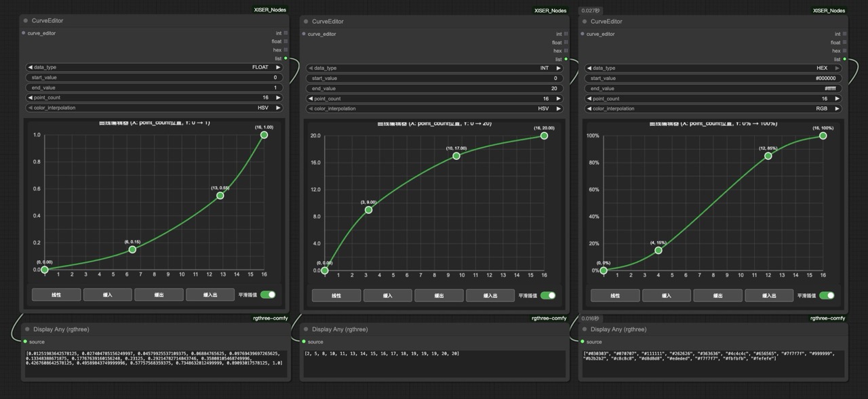Click the hex output port on the HEX CurveEditor
Image resolution: width=868 pixels, height=399 pixels.
coord(844,51)
